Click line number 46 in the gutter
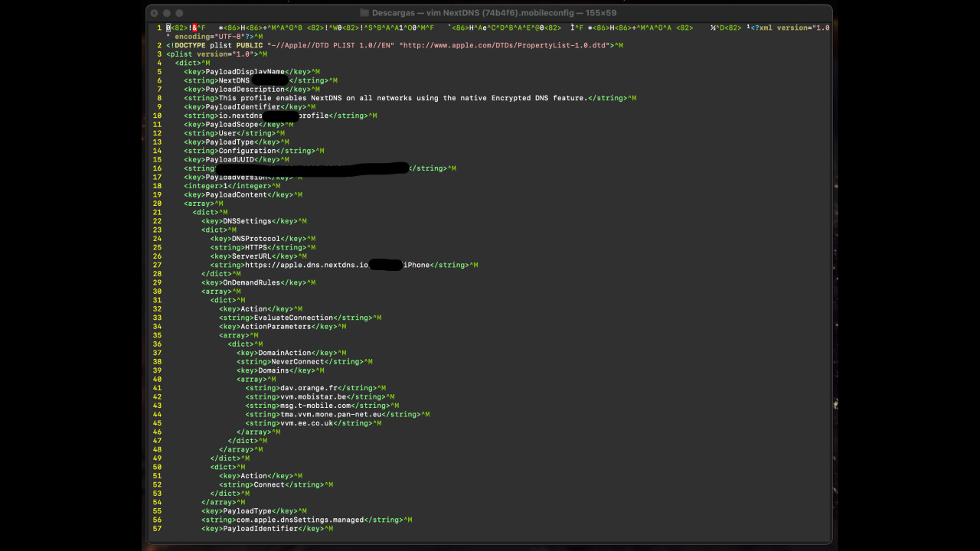 pos(157,432)
